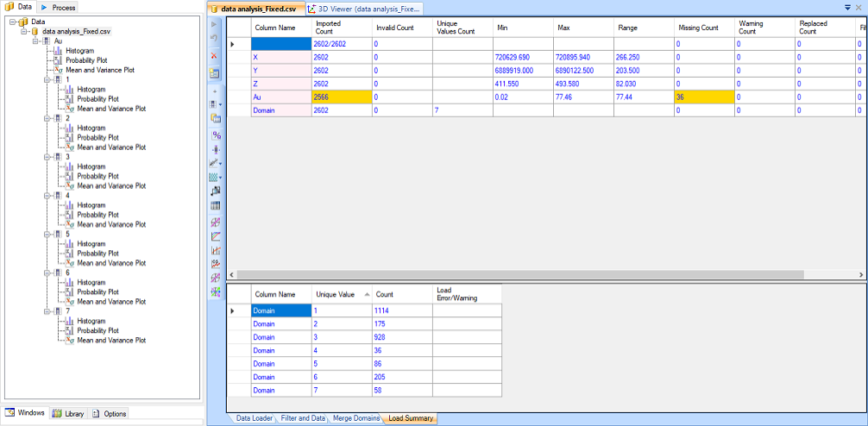This screenshot has width=868, height=426.
Task: Open the Filter and Data tab
Action: coord(305,418)
